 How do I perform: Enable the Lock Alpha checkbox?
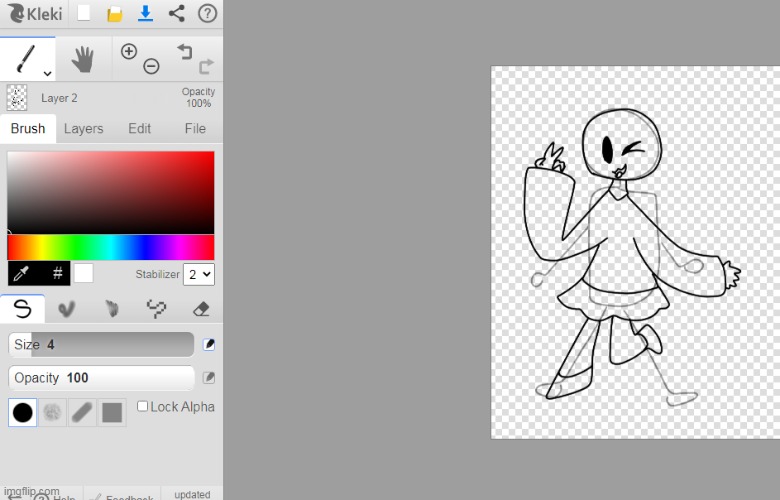pos(142,406)
